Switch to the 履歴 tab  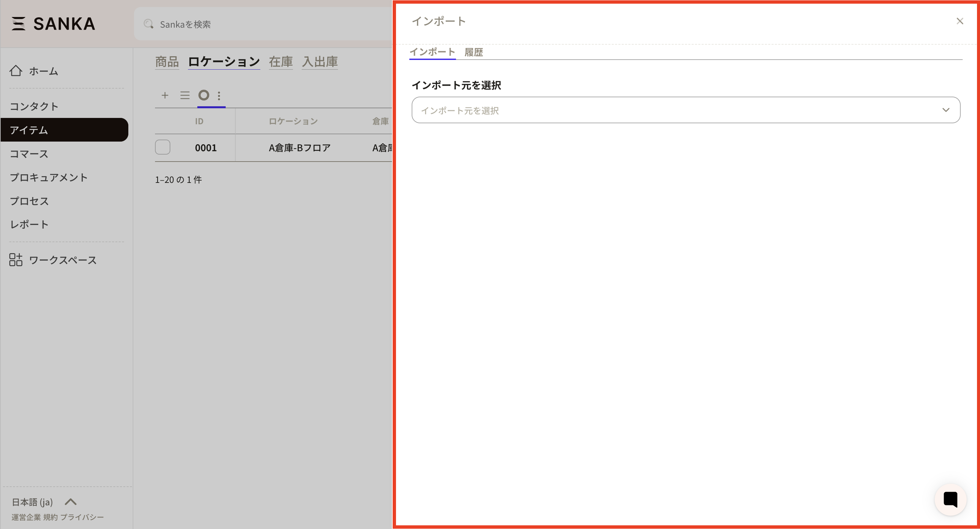474,52
